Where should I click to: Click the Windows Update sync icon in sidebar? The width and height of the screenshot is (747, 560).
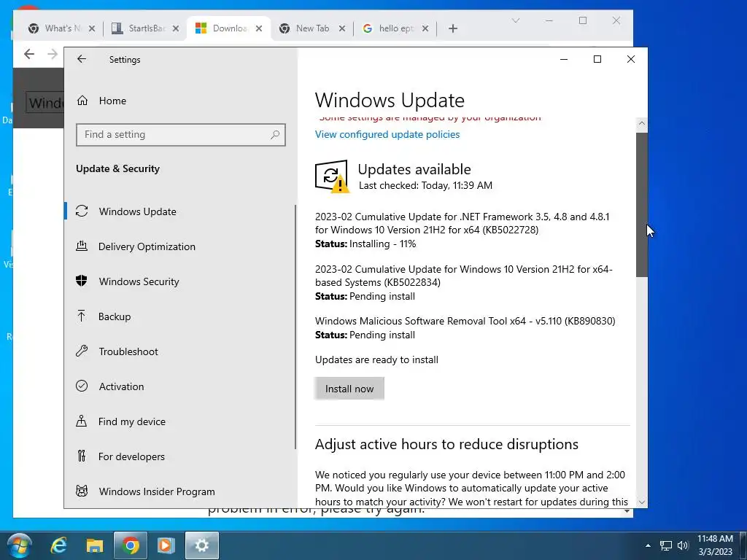coord(82,211)
